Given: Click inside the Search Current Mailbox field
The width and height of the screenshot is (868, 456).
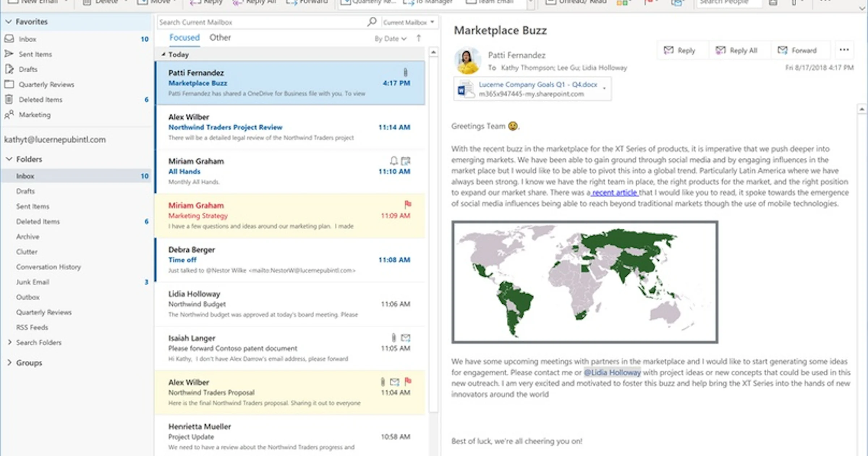Looking at the screenshot, I should pyautogui.click(x=253, y=22).
